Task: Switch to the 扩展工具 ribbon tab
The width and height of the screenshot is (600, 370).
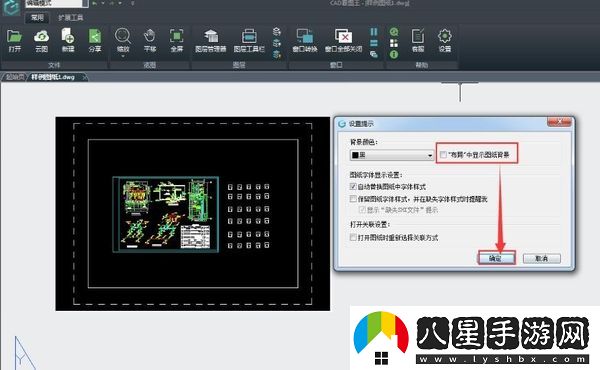Action: [71, 18]
